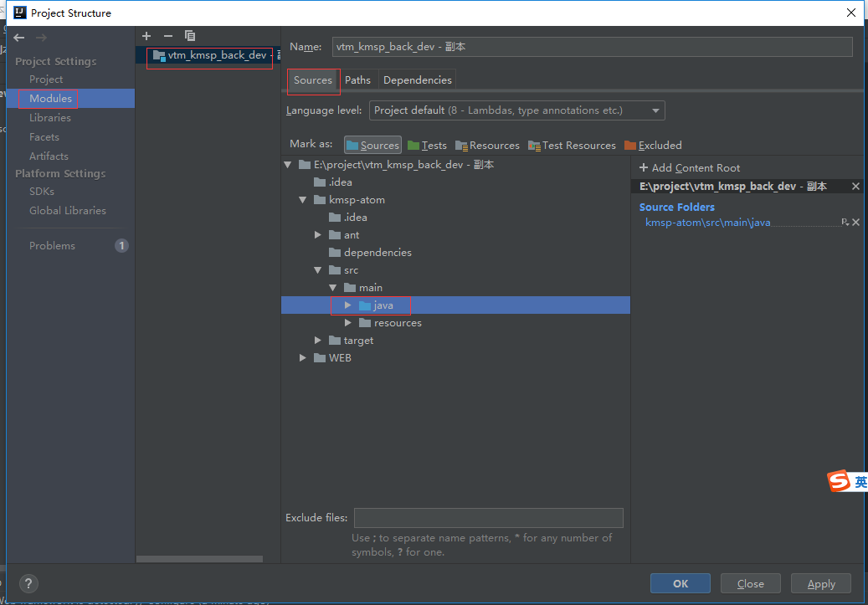Mark folder as Test Resources

point(572,145)
